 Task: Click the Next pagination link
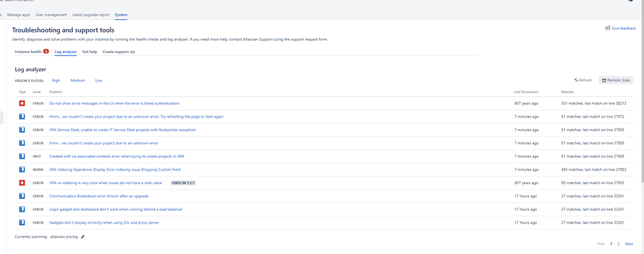[629, 244]
